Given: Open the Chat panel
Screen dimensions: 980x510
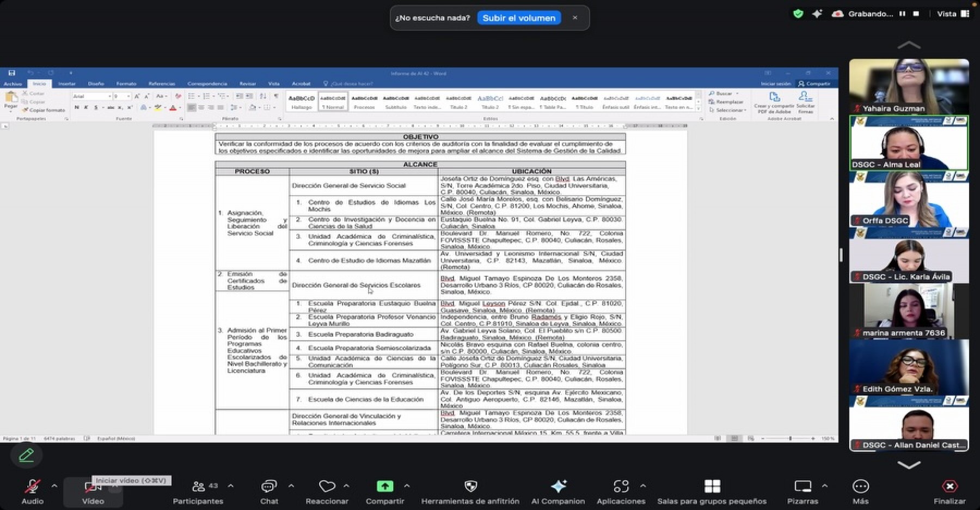Looking at the screenshot, I should coord(269,487).
